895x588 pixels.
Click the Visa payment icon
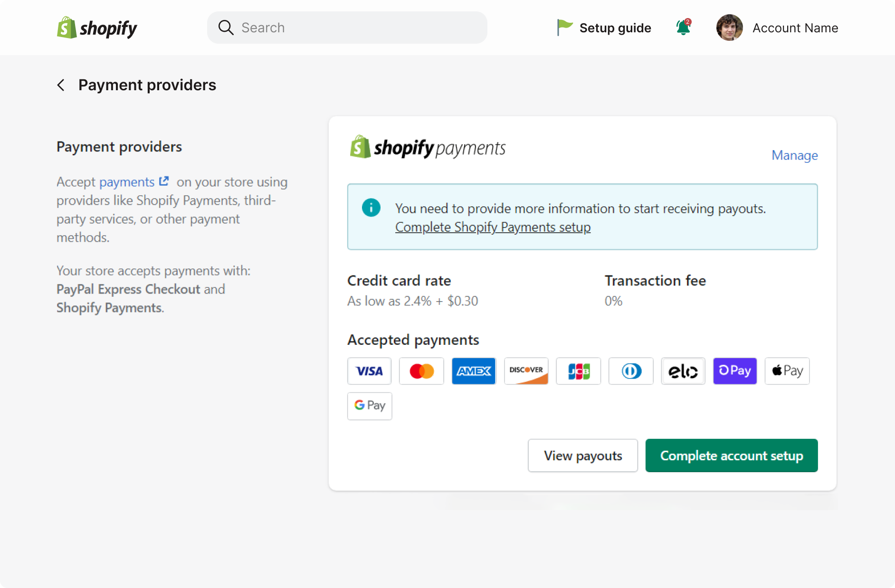[x=369, y=371]
